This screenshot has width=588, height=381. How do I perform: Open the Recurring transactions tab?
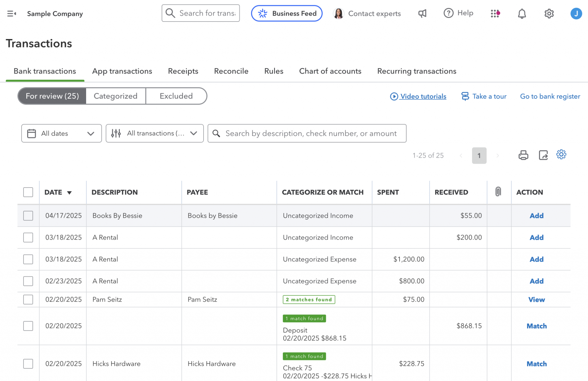tap(416, 71)
